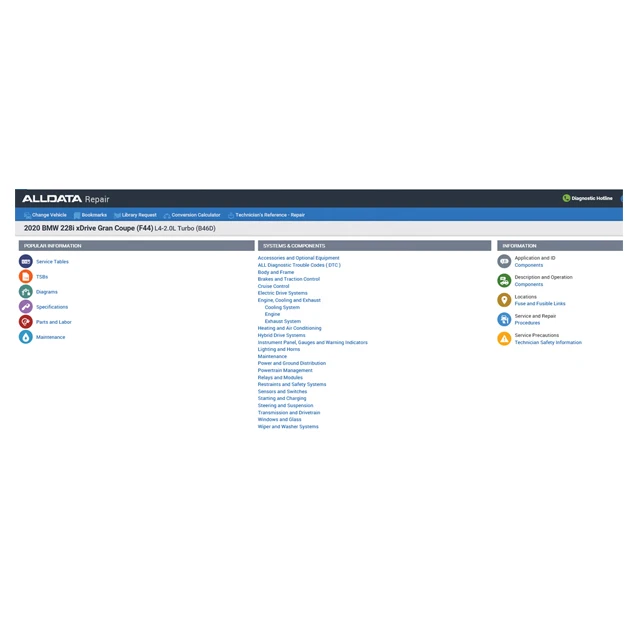Screen dimensions: 640x640
Task: Click the Locations pin icon
Action: click(504, 300)
